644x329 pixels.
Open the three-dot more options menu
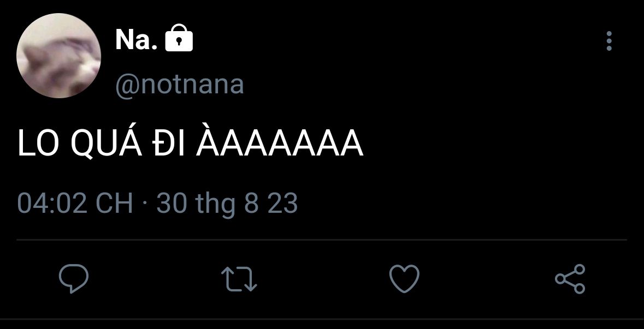click(x=609, y=41)
